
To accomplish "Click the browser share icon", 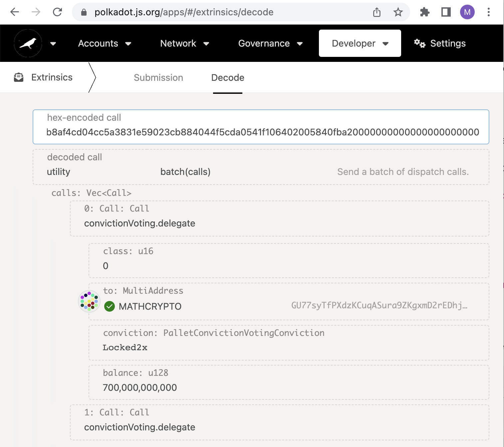I will tap(377, 12).
